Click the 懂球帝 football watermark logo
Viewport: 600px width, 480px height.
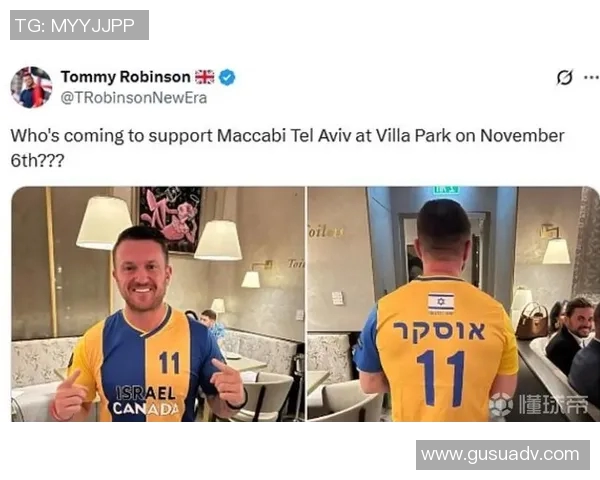539,404
